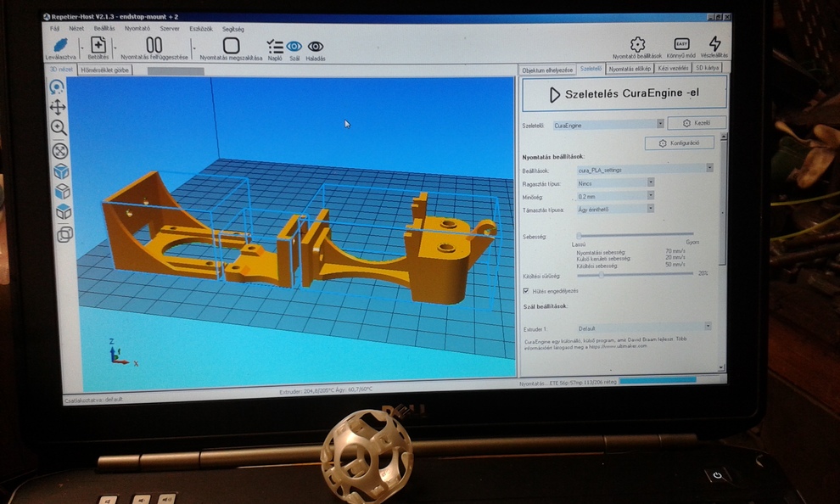Viewport: 840px width, 504px height.
Task: Switch to the Kézi vezérlés tab
Action: (x=672, y=69)
